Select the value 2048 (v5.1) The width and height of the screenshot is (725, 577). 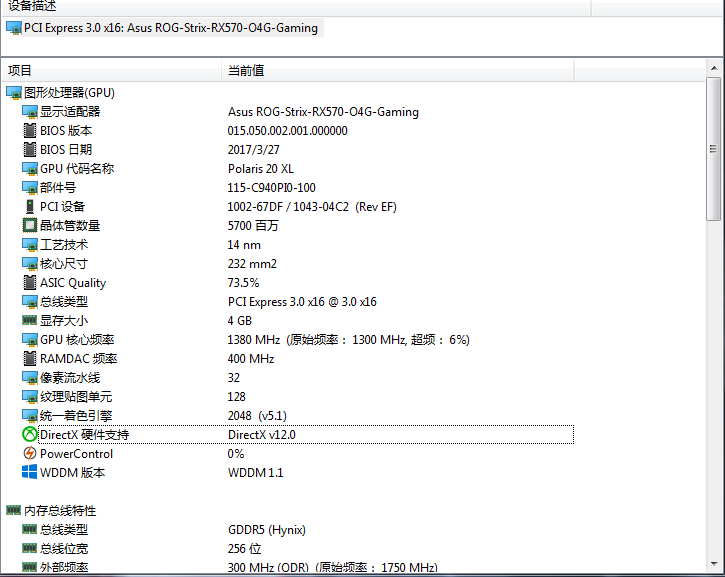click(257, 416)
